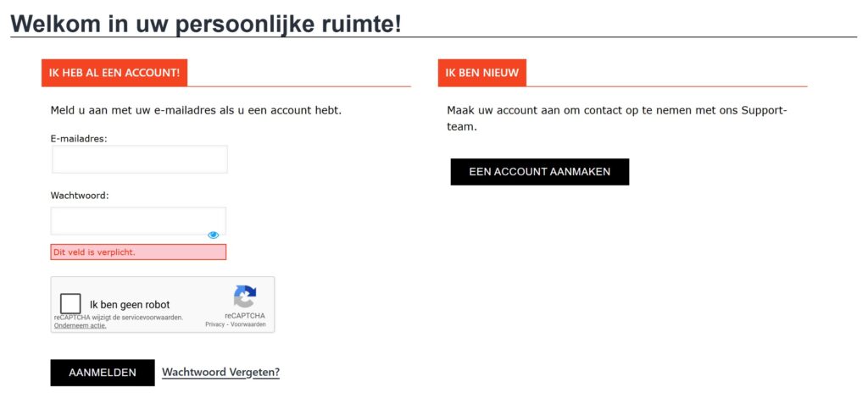Focus the E-mailadres input field
The width and height of the screenshot is (868, 404).
[140, 159]
